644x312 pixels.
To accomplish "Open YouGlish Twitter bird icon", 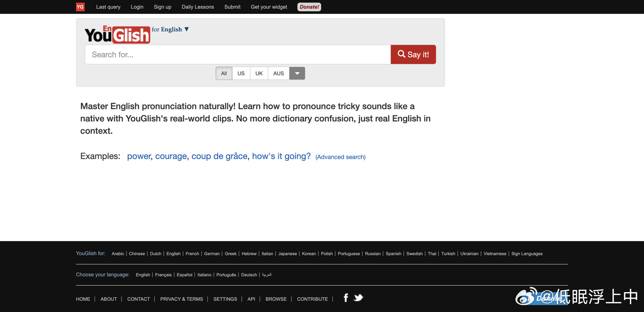I will point(358,298).
